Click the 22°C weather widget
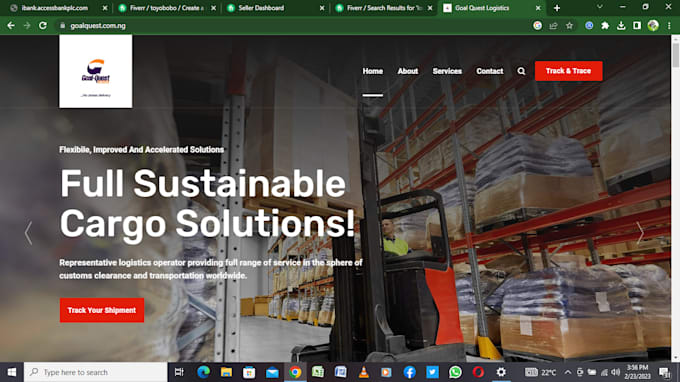 coord(541,372)
